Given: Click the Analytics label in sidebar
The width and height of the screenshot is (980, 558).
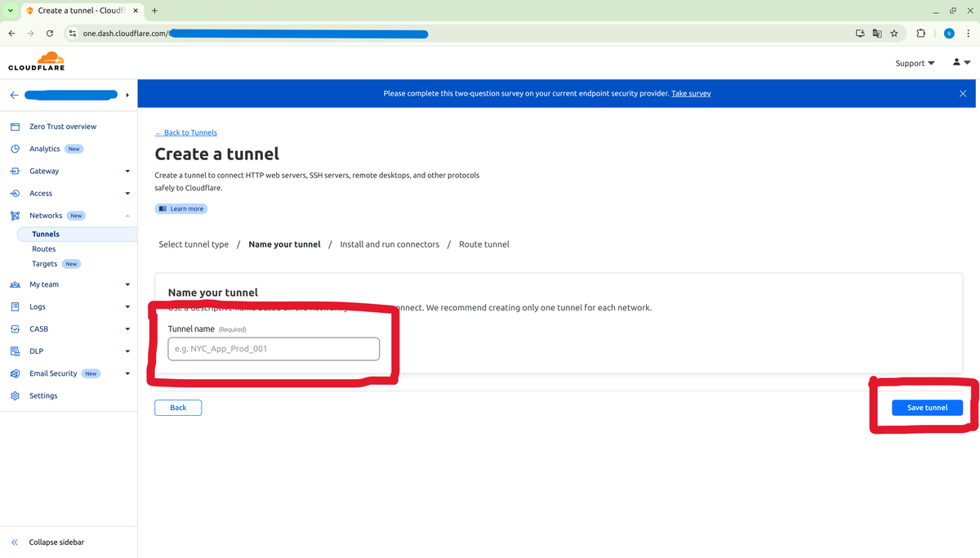Looking at the screenshot, I should pyautogui.click(x=45, y=149).
